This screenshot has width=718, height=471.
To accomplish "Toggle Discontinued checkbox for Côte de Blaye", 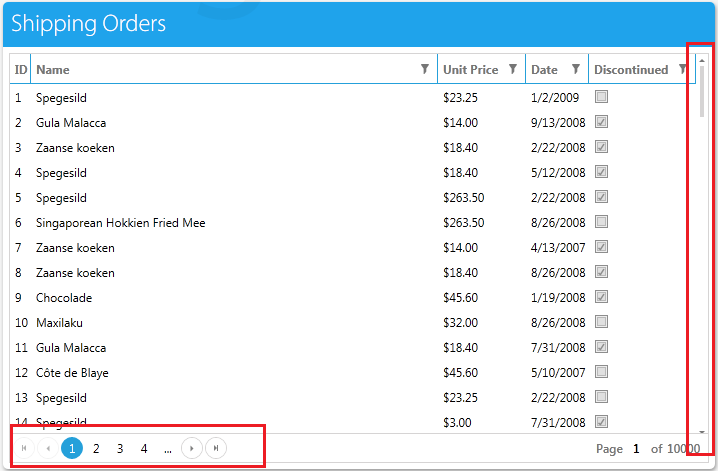I will [601, 371].
